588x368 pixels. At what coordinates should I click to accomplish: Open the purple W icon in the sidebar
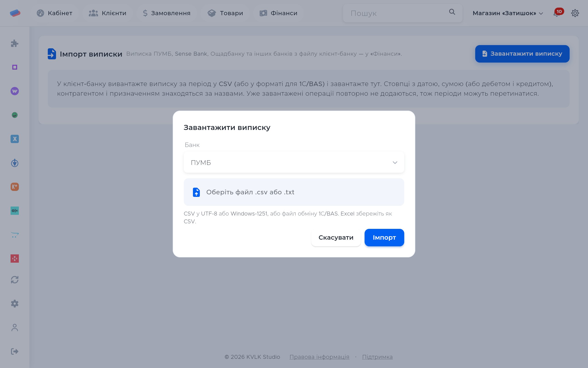14,91
